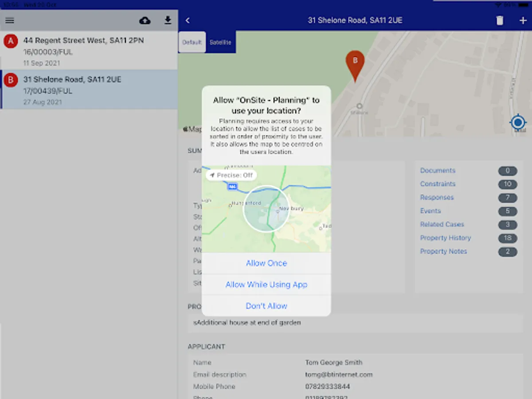
Task: Center map on current location icon
Action: [518, 122]
